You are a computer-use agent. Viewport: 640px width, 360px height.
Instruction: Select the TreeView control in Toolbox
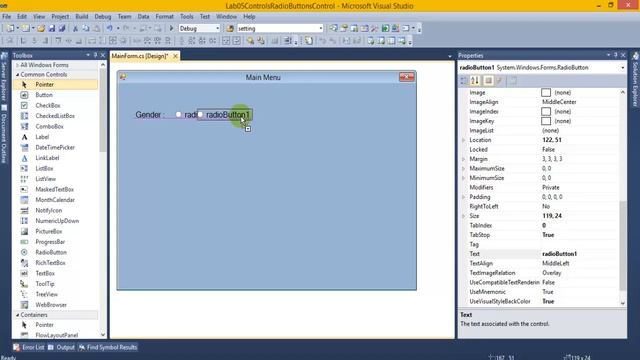point(55,294)
